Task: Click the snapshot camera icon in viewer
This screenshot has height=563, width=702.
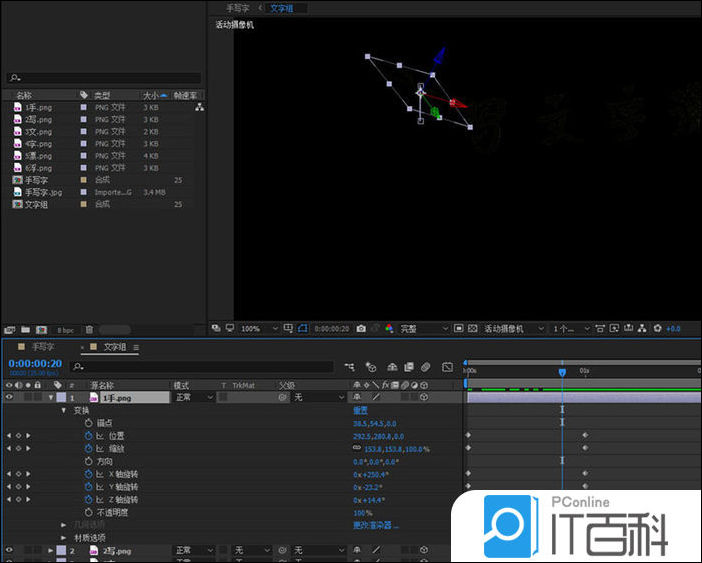Action: [361, 328]
